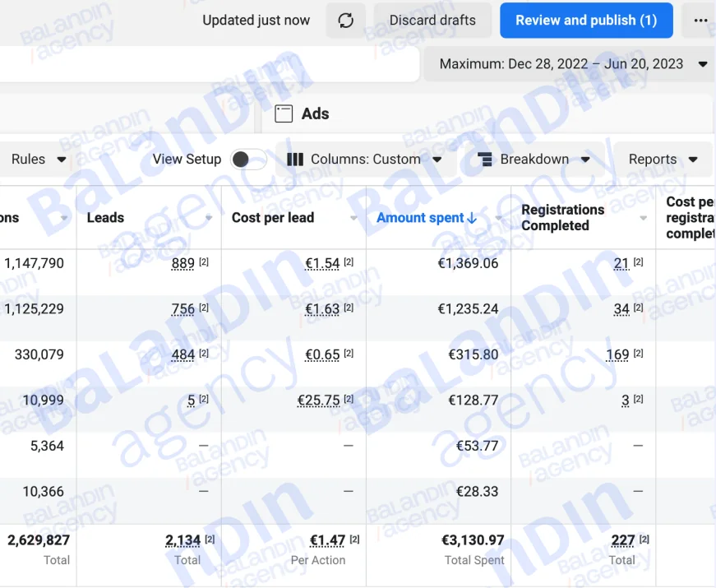Click the €53.77 amount spent cell

(477, 447)
